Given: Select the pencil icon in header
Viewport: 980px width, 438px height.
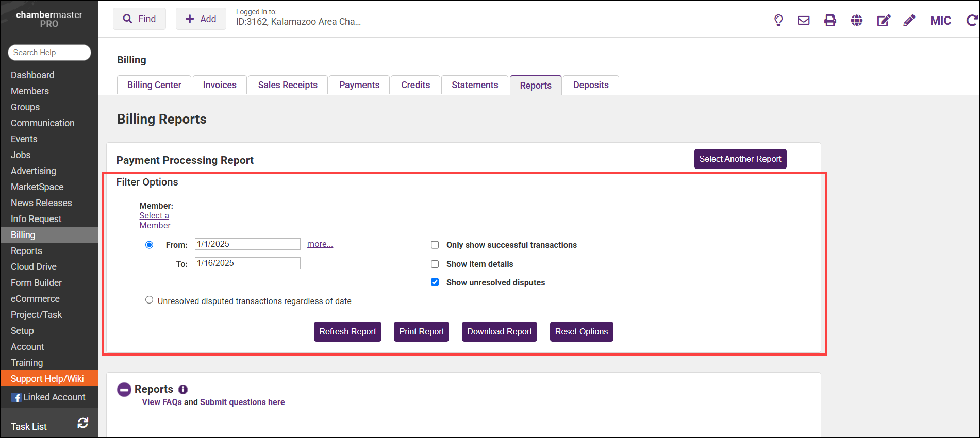Looking at the screenshot, I should click(909, 21).
